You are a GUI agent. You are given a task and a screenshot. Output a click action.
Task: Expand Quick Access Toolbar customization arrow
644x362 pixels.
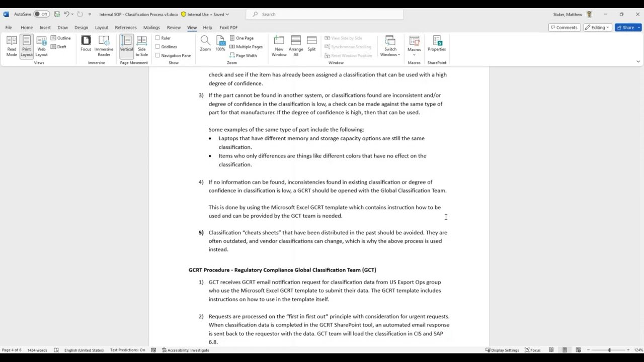[90, 14]
